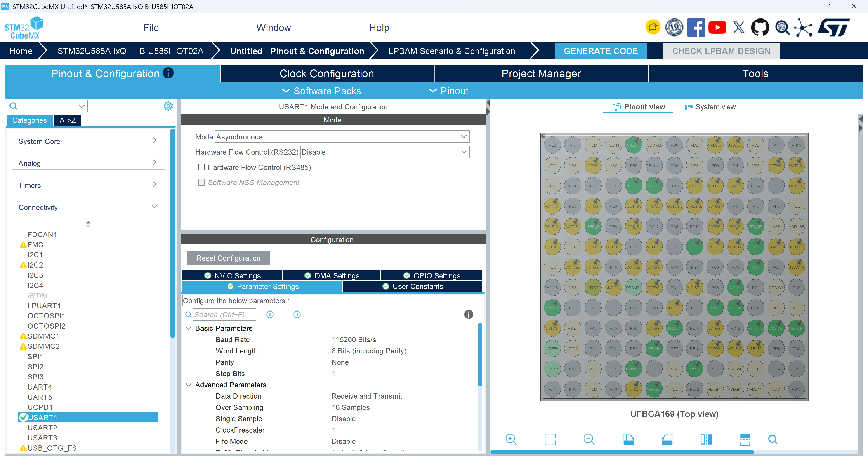Open the Tools tab
Image resolution: width=868 pixels, height=461 pixels.
coord(755,73)
